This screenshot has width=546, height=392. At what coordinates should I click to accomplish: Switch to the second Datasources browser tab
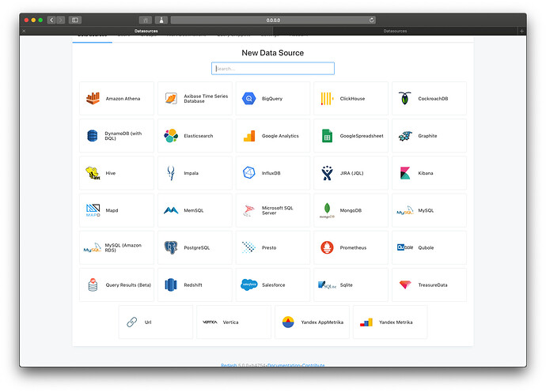(395, 31)
